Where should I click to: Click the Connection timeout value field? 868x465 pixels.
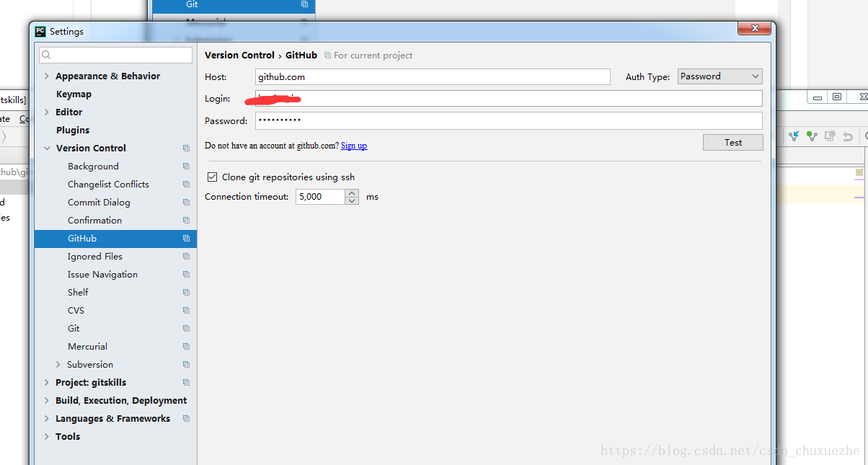320,196
